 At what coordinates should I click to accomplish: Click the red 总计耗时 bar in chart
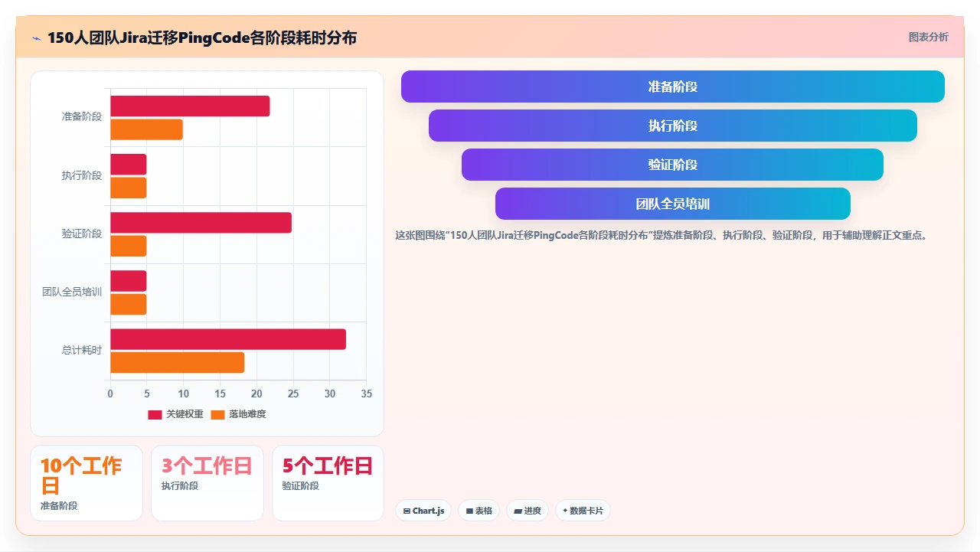coord(228,339)
